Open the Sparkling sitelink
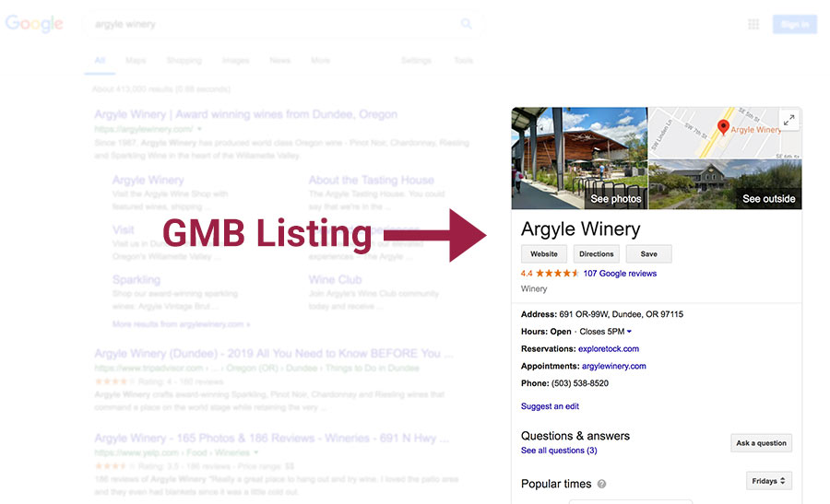 (136, 280)
